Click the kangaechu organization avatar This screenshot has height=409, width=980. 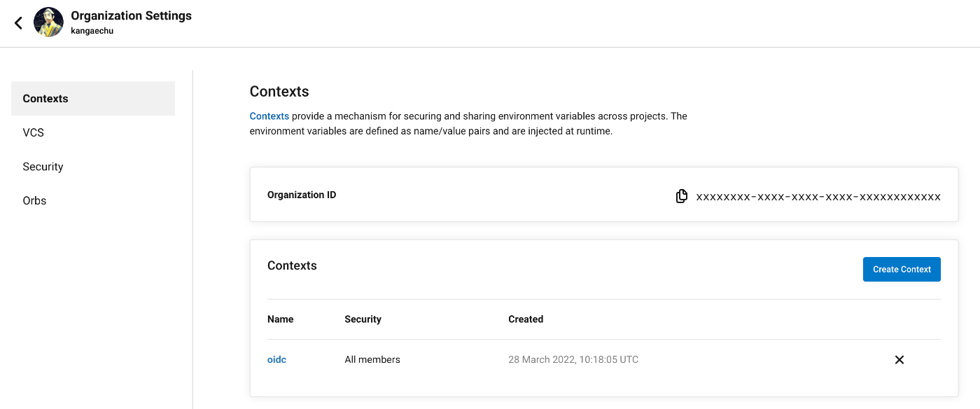point(48,22)
